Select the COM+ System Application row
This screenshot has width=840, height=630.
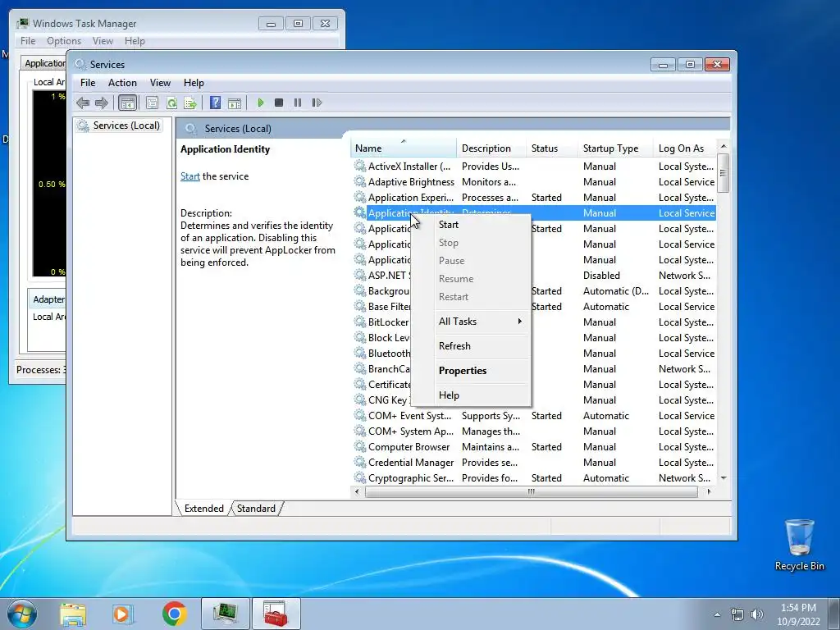pyautogui.click(x=533, y=431)
